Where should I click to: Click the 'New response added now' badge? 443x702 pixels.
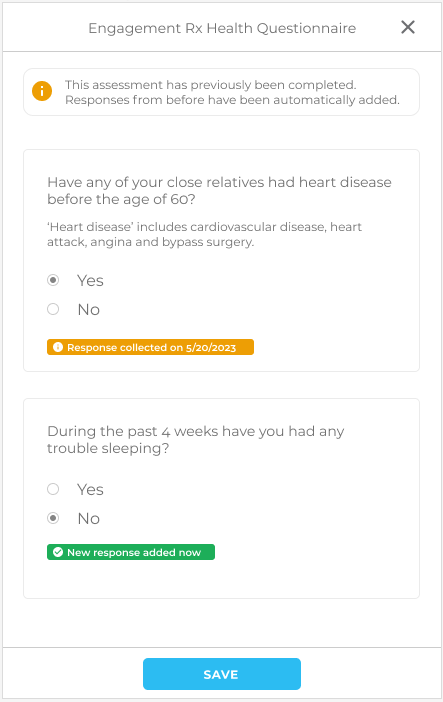[x=131, y=552]
